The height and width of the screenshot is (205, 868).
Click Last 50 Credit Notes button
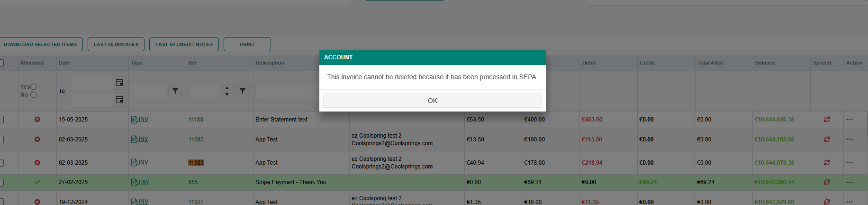point(184,45)
